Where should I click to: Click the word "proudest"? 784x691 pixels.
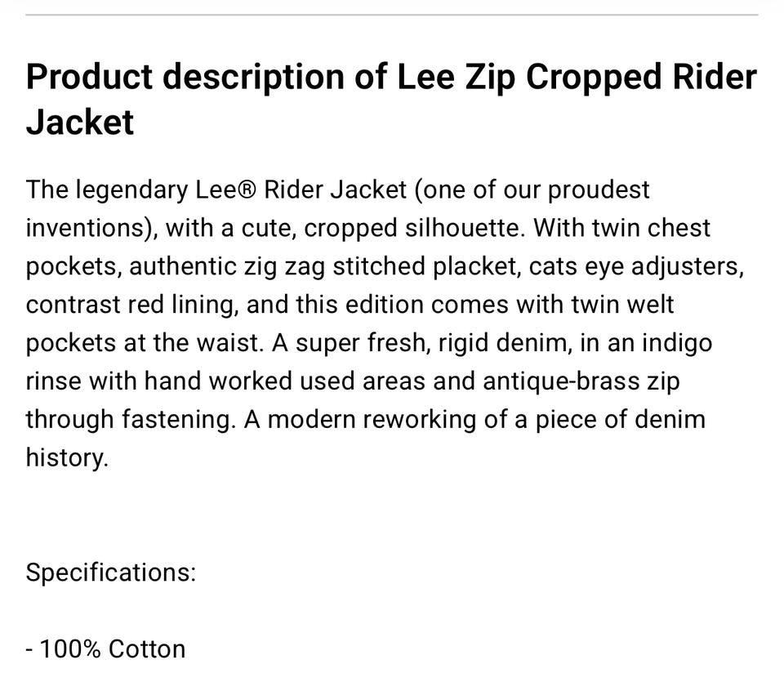[x=599, y=191]
